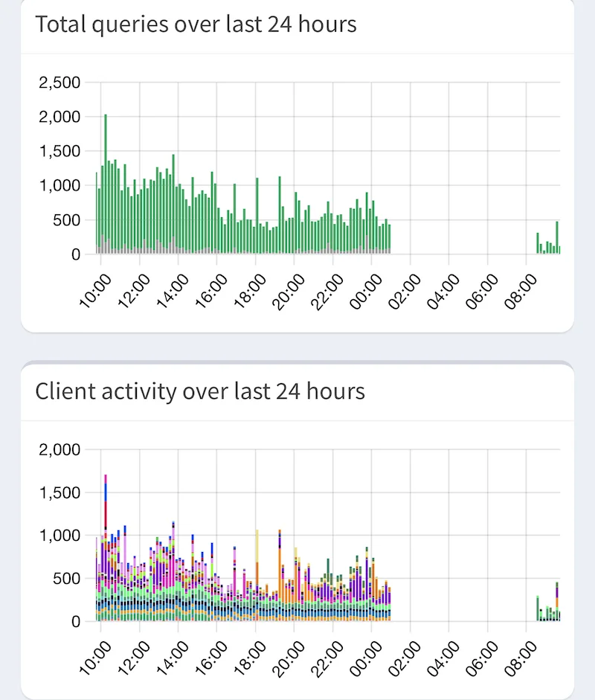Screen dimensions: 595x700
Task: Click the tallest green bar in Total queries chart
Action: point(106,184)
